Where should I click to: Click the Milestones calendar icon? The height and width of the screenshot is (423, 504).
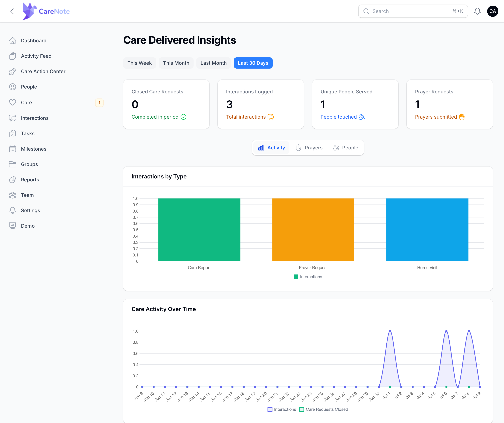coord(12,149)
